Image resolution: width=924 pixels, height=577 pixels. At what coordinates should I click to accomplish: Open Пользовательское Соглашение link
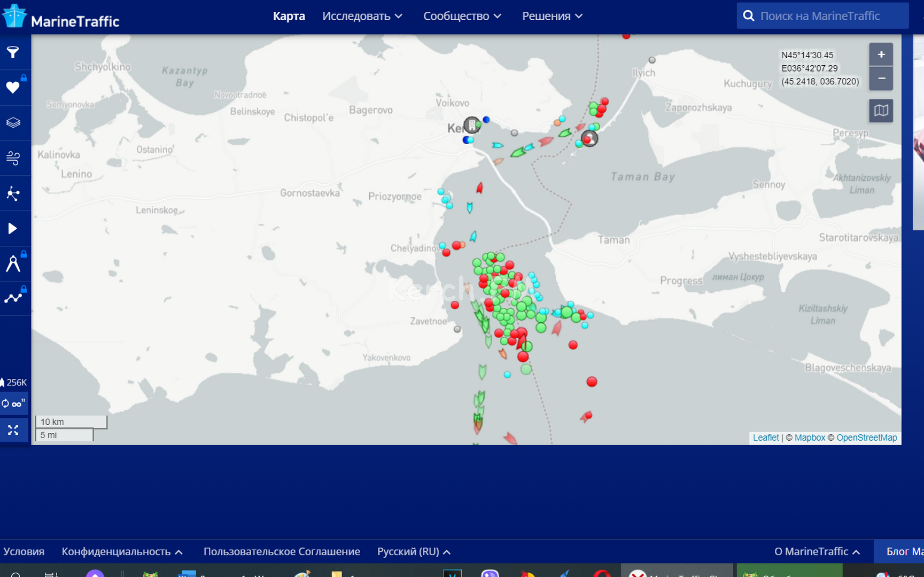click(282, 551)
